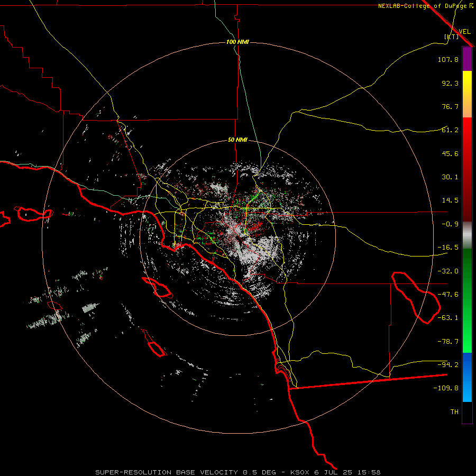Click the 50 NMI range ring label
The image size is (476, 476).
pos(237,140)
